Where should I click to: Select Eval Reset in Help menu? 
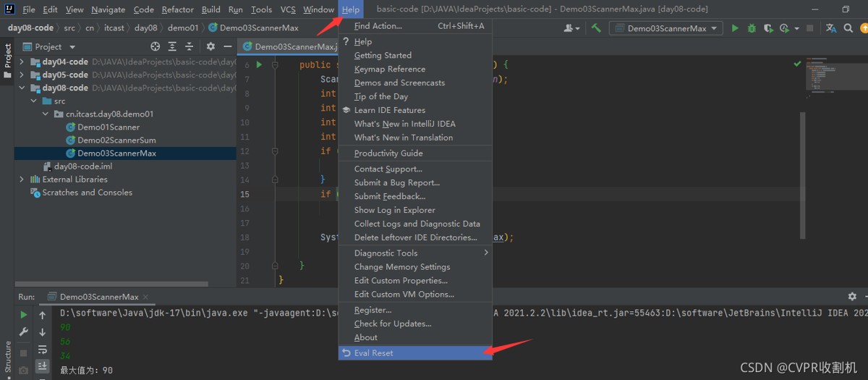click(x=415, y=353)
